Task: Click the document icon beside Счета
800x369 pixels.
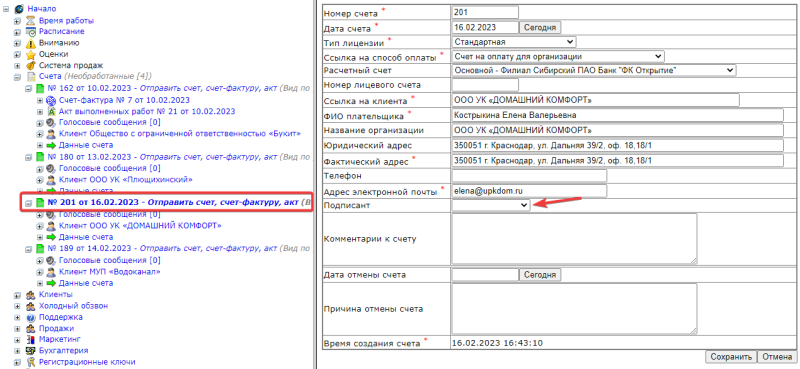Action: pos(31,77)
